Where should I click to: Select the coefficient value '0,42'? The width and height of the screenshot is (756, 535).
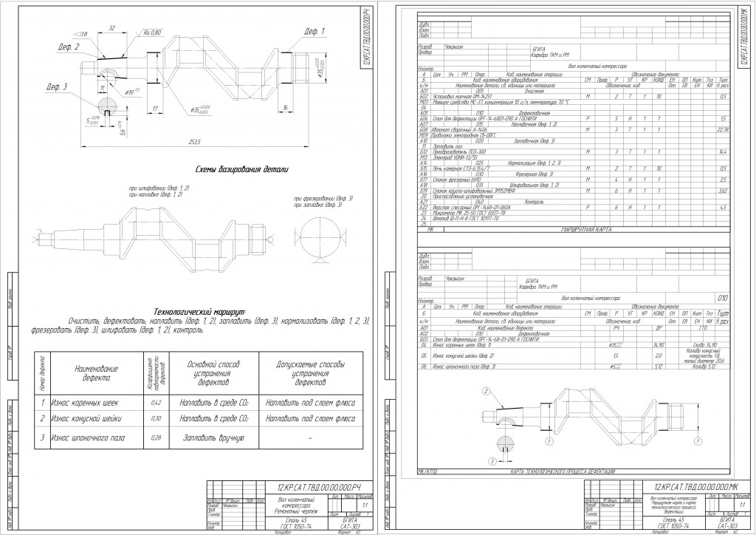coord(157,403)
